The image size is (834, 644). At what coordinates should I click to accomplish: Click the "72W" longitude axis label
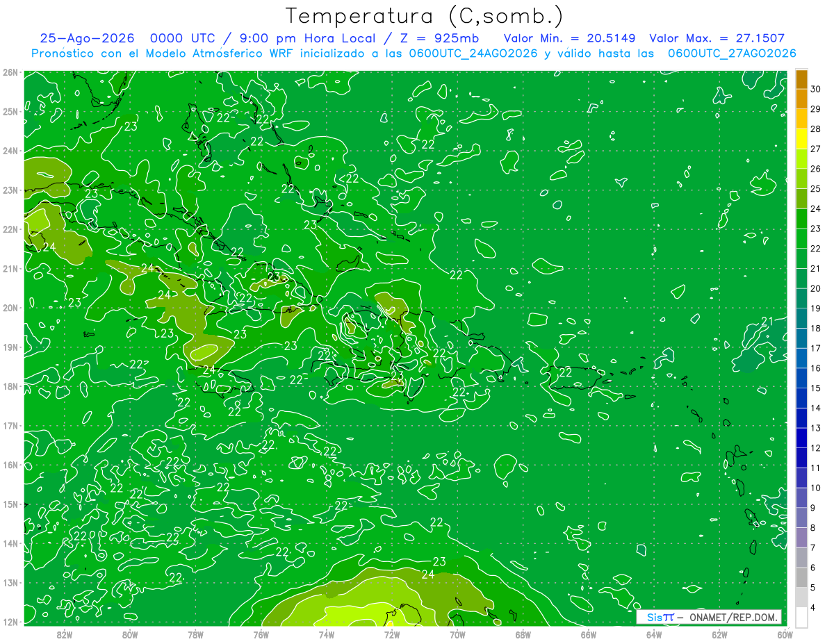pos(392,634)
